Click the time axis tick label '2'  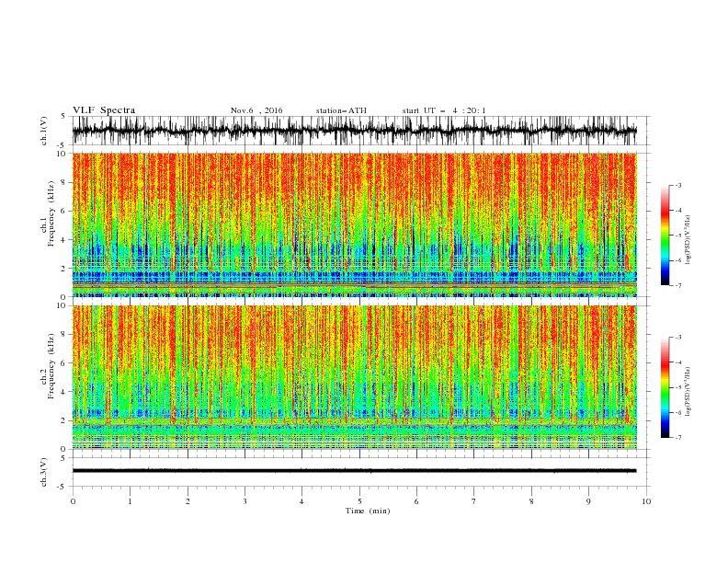[188, 501]
